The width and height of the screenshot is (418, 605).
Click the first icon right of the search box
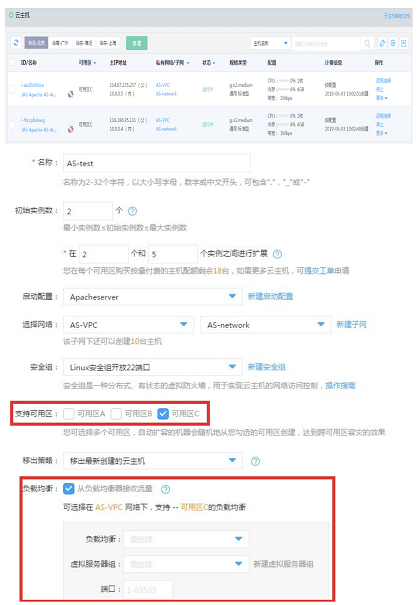tap(382, 43)
